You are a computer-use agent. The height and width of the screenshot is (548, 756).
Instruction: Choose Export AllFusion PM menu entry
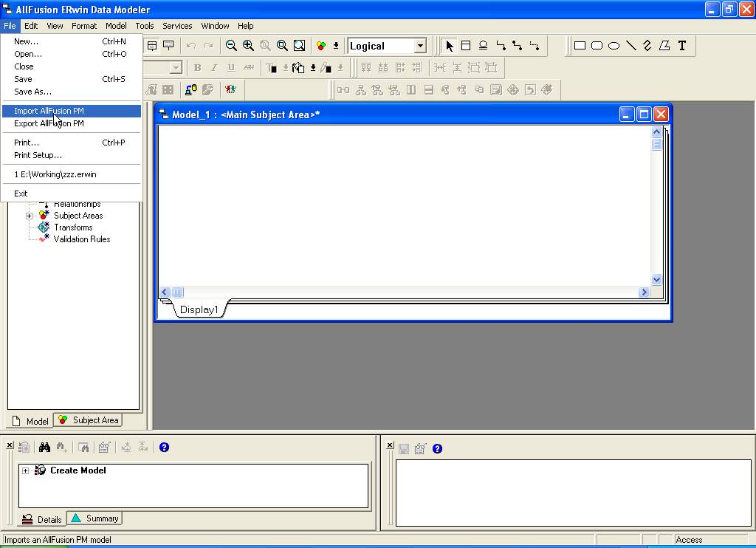[x=72, y=123]
